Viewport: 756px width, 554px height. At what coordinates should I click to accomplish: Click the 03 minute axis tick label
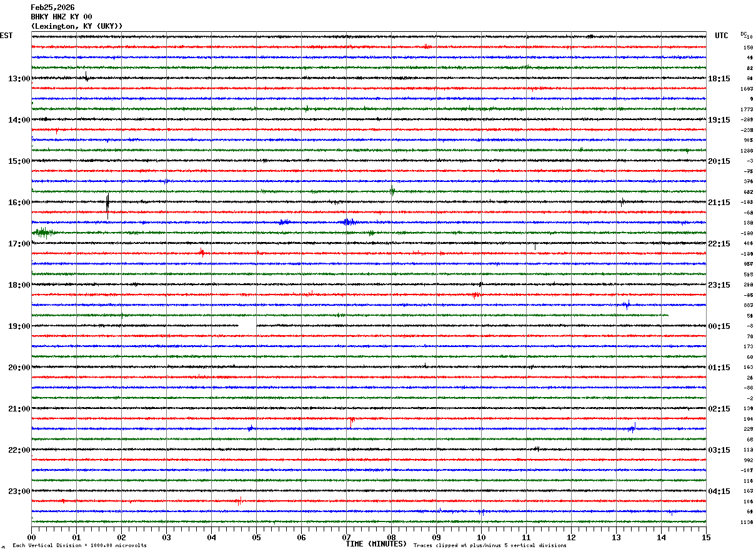pyautogui.click(x=166, y=538)
